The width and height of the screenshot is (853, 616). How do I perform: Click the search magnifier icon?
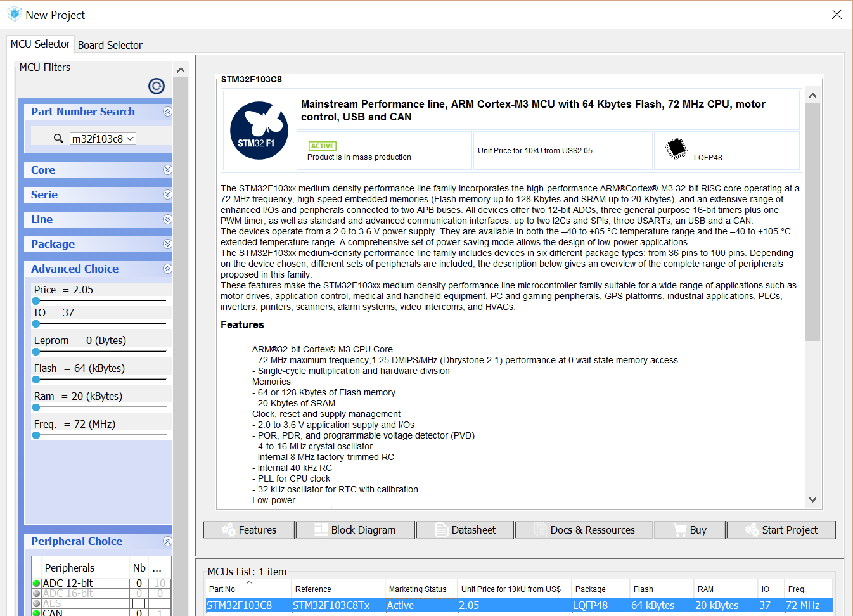[58, 138]
